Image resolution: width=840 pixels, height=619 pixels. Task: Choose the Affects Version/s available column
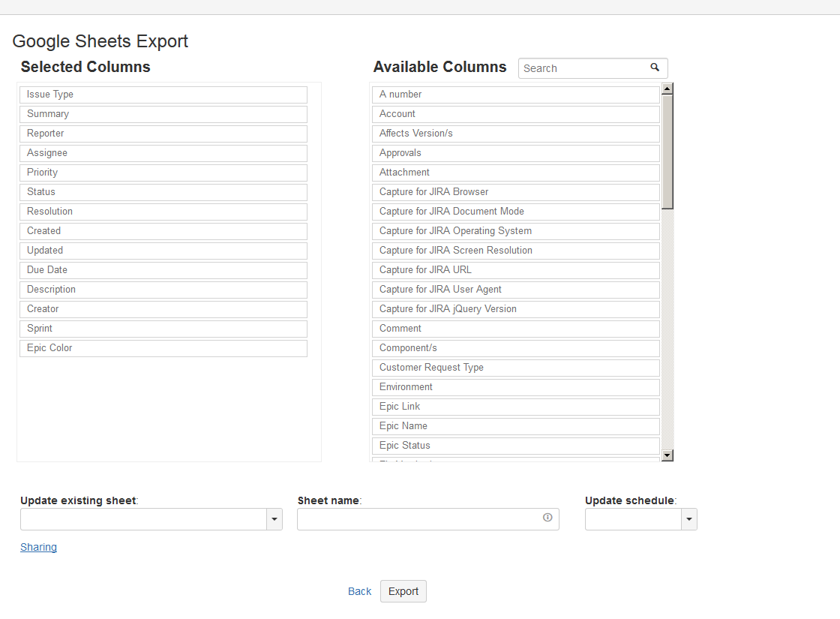tap(516, 134)
